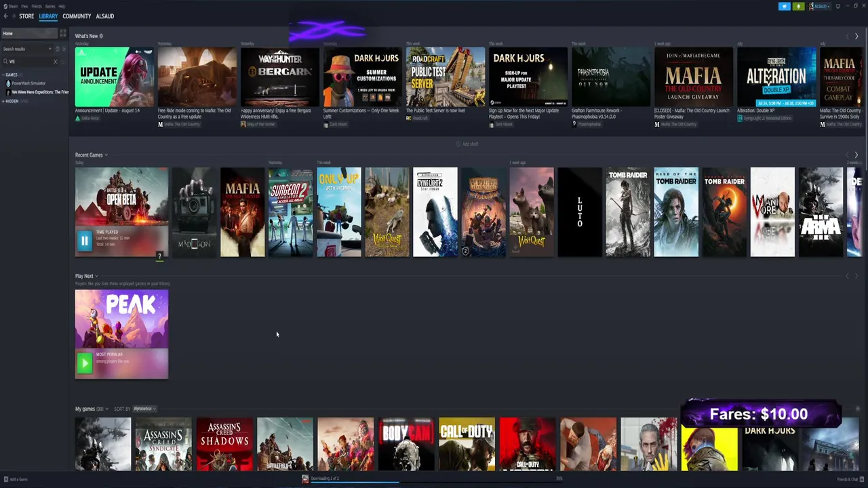Switch to the COMMUNITY tab
Viewport: 868px width, 488px height.
click(x=77, y=16)
